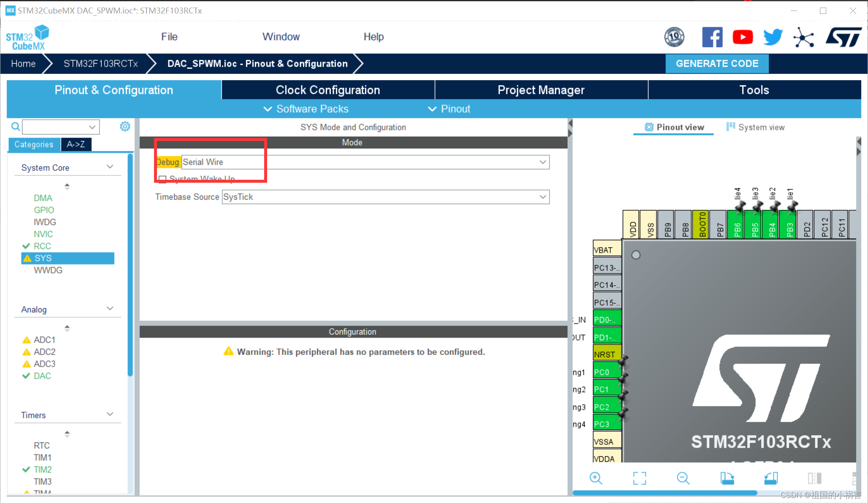The image size is (868, 503).
Task: Click the pinout horizontal scrollbar
Action: 665,492
